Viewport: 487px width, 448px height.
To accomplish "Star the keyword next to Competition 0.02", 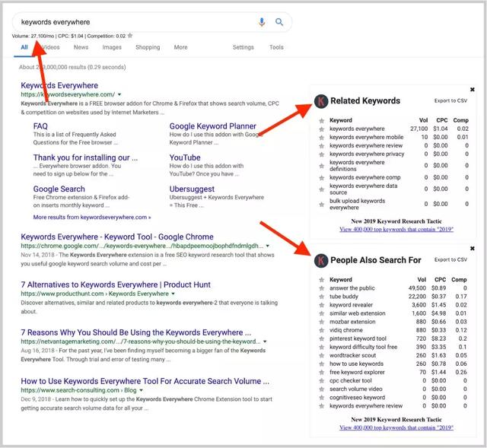I will pos(130,36).
